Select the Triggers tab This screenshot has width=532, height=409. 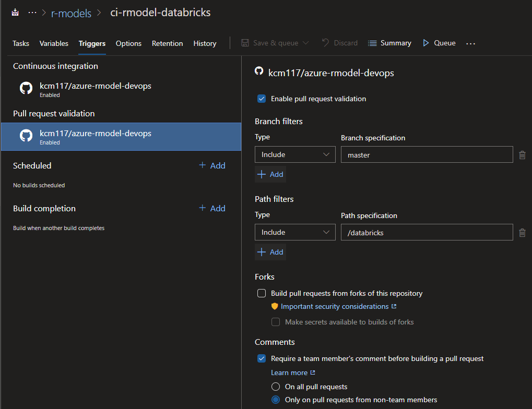point(92,43)
